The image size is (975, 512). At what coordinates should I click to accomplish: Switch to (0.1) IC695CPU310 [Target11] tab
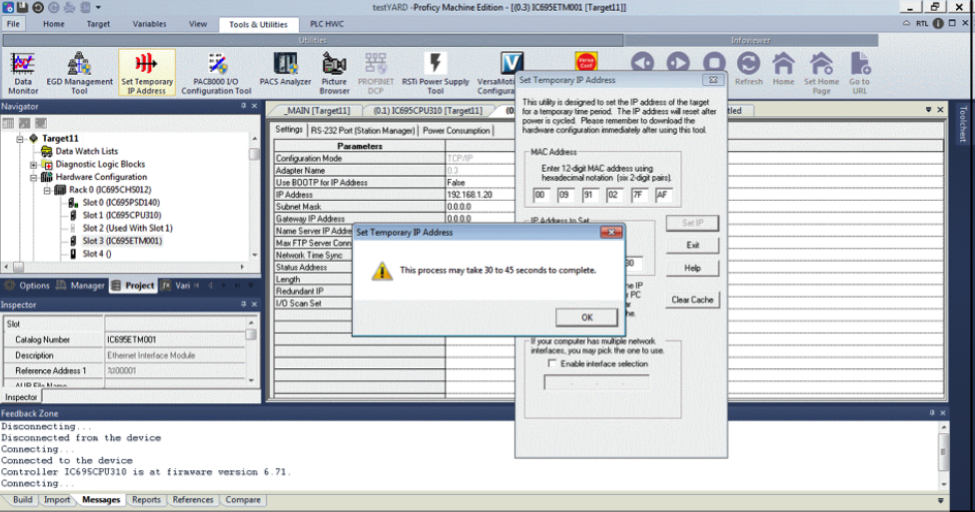tap(428, 110)
